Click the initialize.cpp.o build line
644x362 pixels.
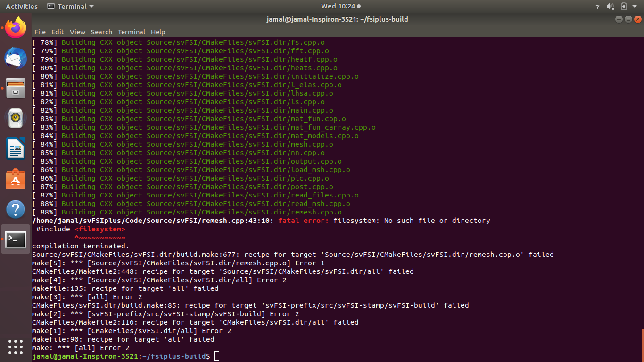click(195, 76)
